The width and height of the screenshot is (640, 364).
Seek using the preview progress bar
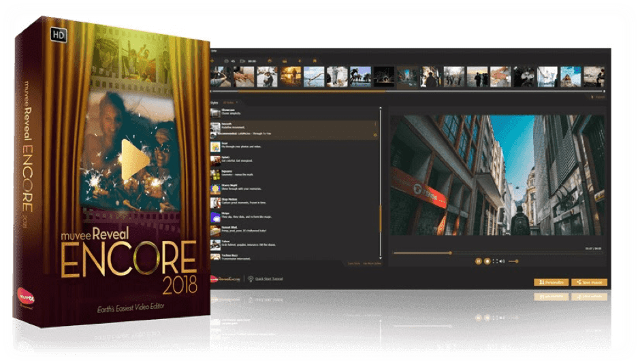point(497,253)
